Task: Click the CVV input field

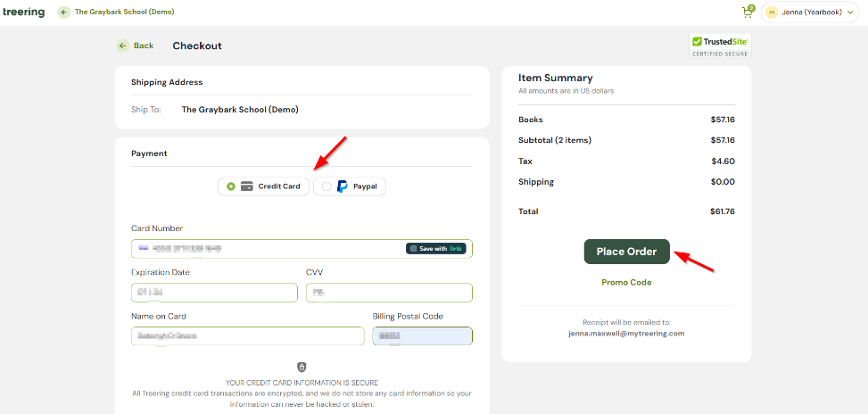Action: tap(389, 293)
